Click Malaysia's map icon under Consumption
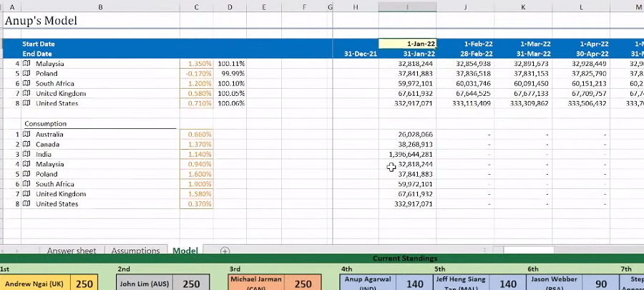This screenshot has width=644, height=290. (x=26, y=165)
